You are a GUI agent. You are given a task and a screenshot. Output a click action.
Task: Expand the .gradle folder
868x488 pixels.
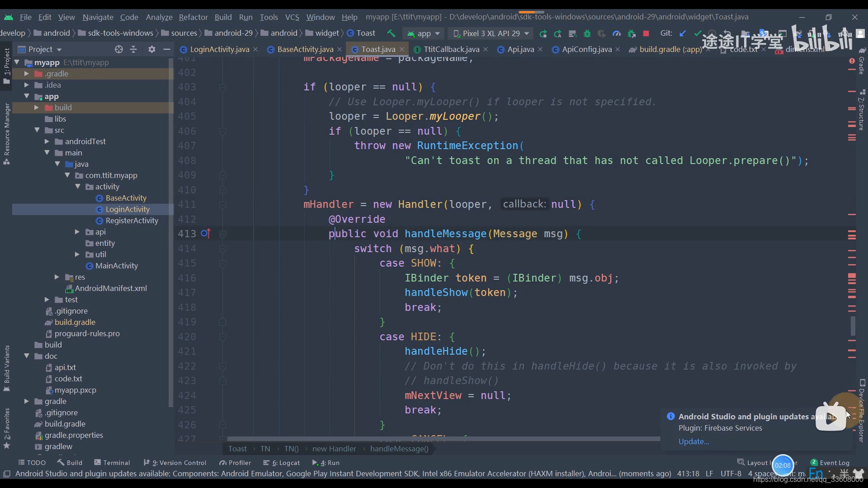(x=26, y=74)
